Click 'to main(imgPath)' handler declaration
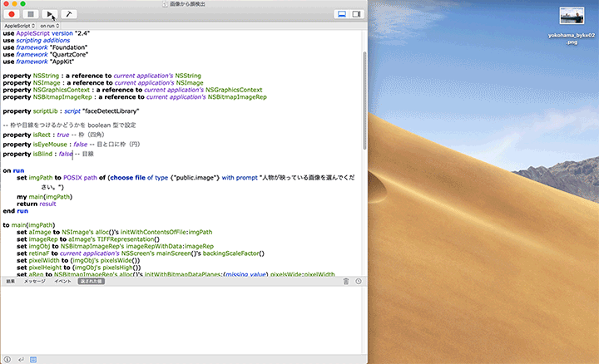The image size is (599, 364). (x=29, y=224)
